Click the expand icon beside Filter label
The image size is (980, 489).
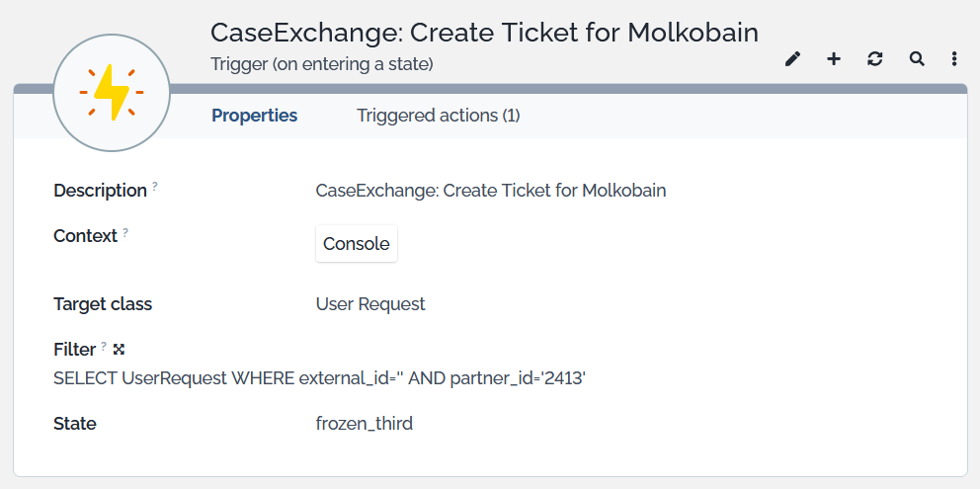click(119, 349)
